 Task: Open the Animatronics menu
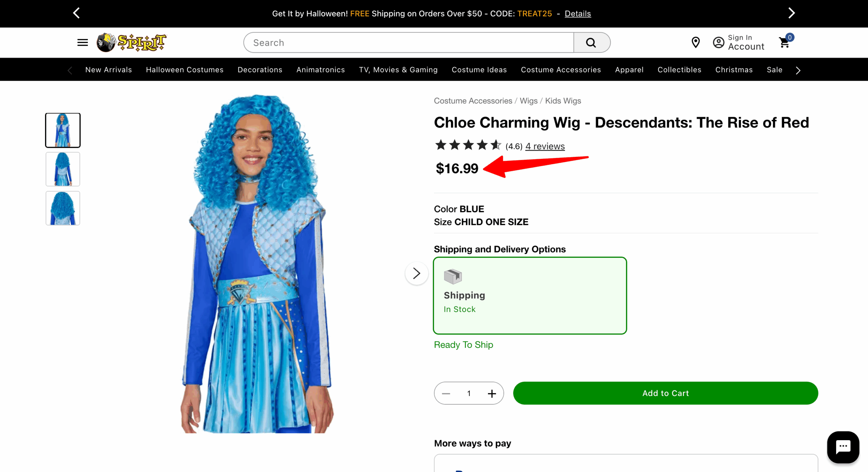tap(320, 70)
